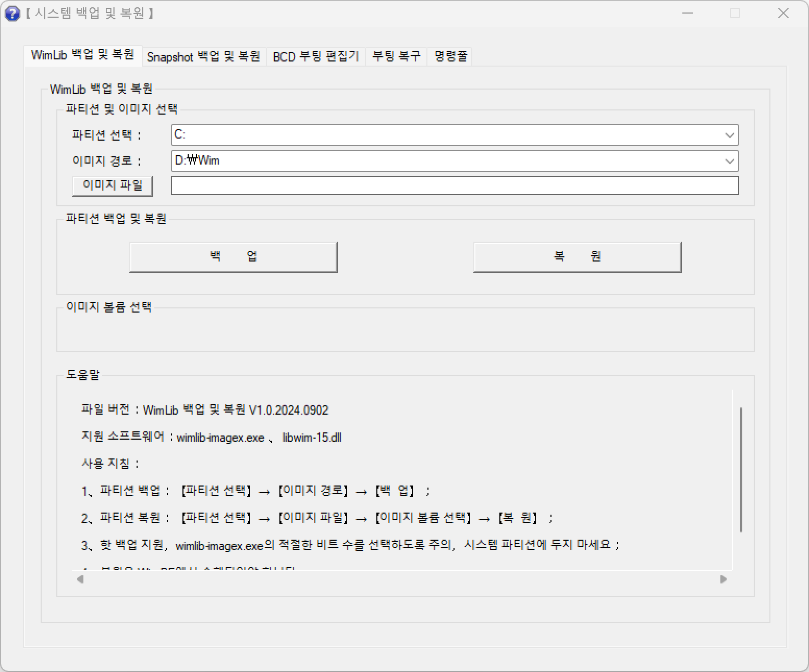809x672 pixels.
Task: Click the 복 원 restore button
Action: 577,257
